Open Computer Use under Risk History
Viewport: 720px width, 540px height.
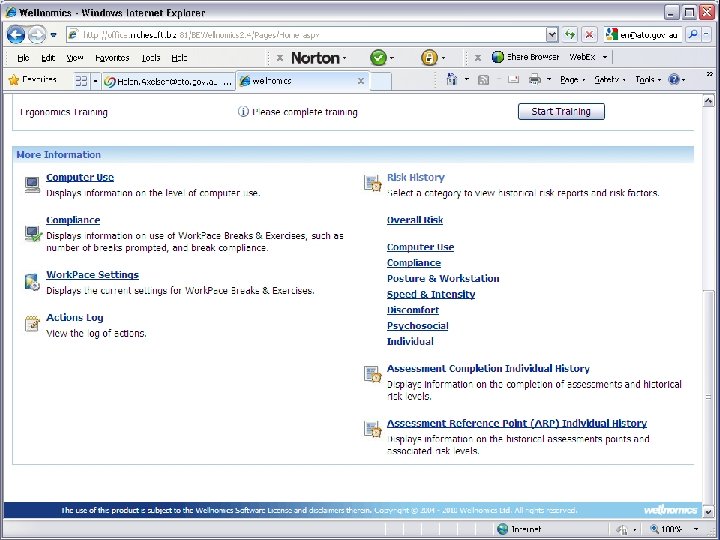(x=421, y=247)
